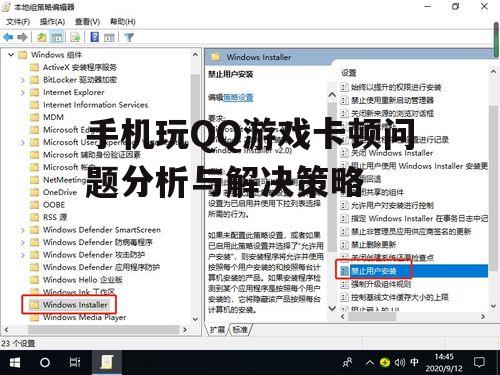This screenshot has width=500, height=375.
Task: Select the 关闭 Windows Installer setting
Action: (387, 153)
